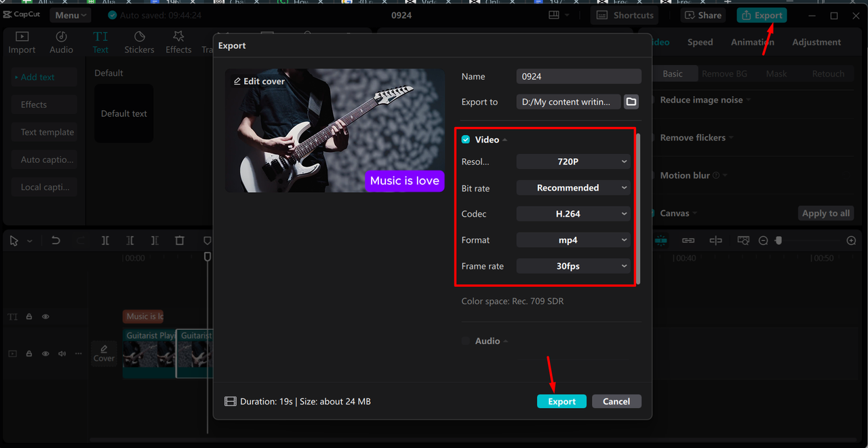The height and width of the screenshot is (448, 868).
Task: Open the Codec H.264 dropdown
Action: [573, 214]
